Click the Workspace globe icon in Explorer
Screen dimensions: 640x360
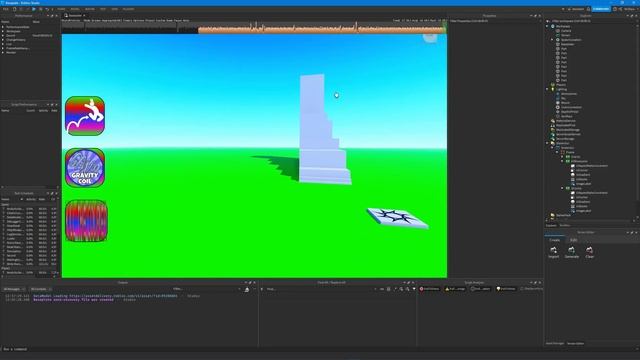pos(553,26)
